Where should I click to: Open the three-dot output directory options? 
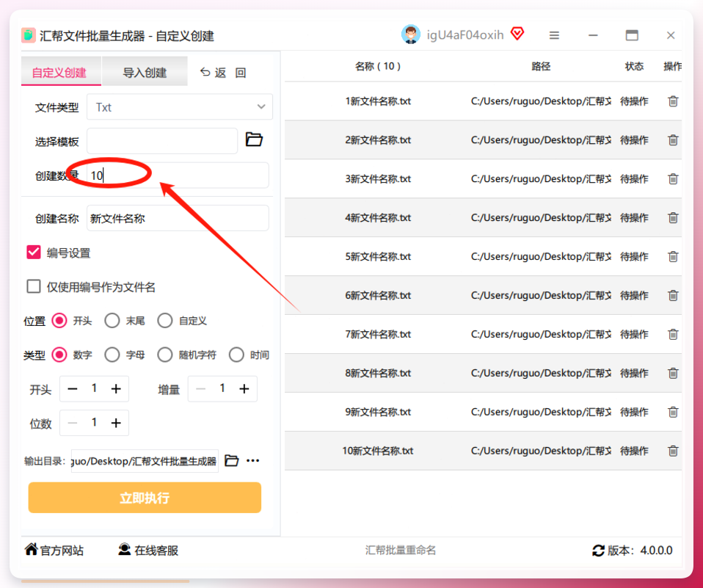(x=253, y=460)
